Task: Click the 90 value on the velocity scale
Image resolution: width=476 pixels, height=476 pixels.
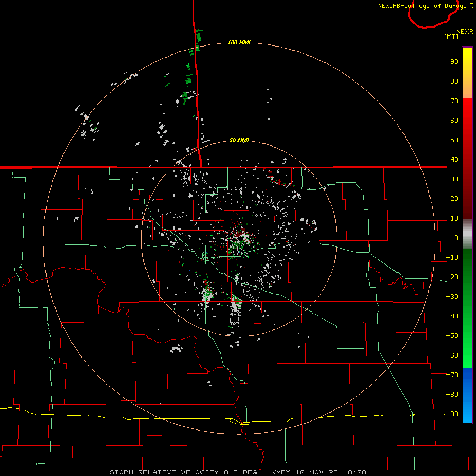Action: coord(454,62)
